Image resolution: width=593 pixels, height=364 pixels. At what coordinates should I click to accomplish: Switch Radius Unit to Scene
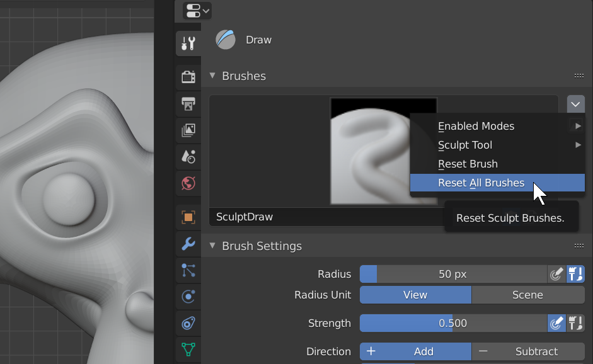[x=528, y=294]
